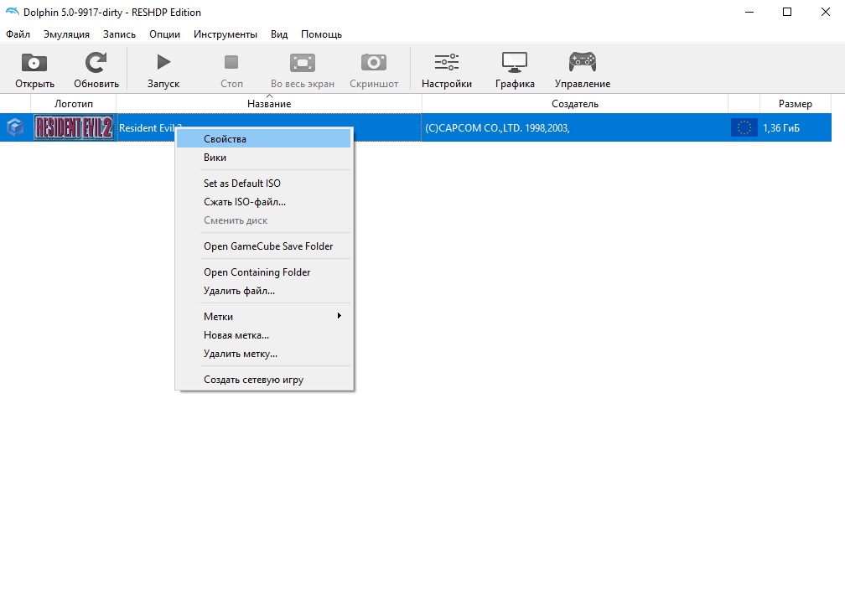
Task: Open Графика monitor icon
Action: [x=514, y=63]
